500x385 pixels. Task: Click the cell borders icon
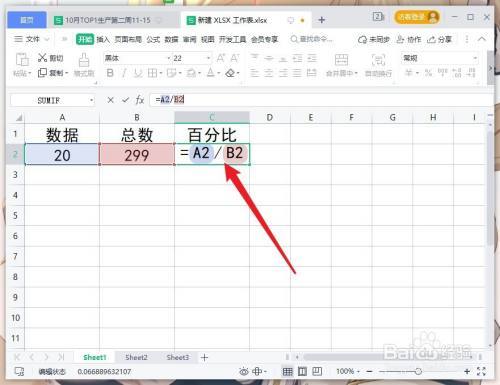pyautogui.click(x=152, y=73)
